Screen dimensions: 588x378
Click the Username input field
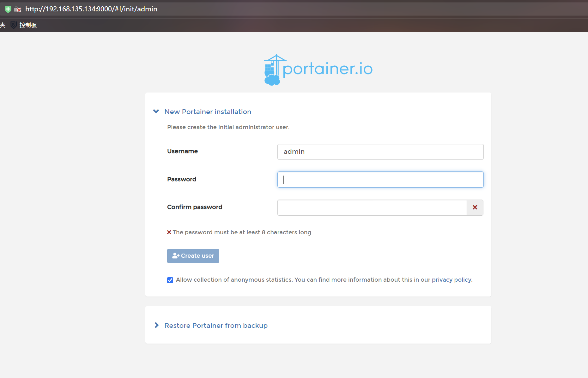coord(380,152)
